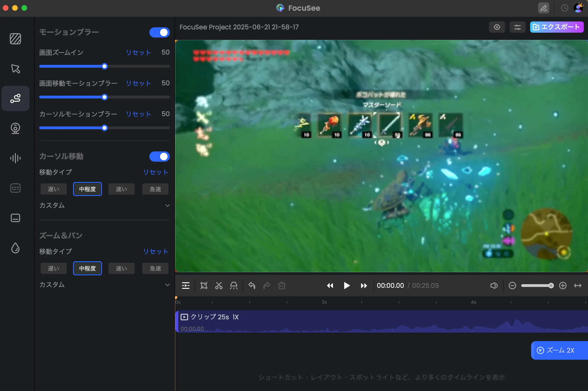Adjust the カーソルモーションブラー slider

105,128
